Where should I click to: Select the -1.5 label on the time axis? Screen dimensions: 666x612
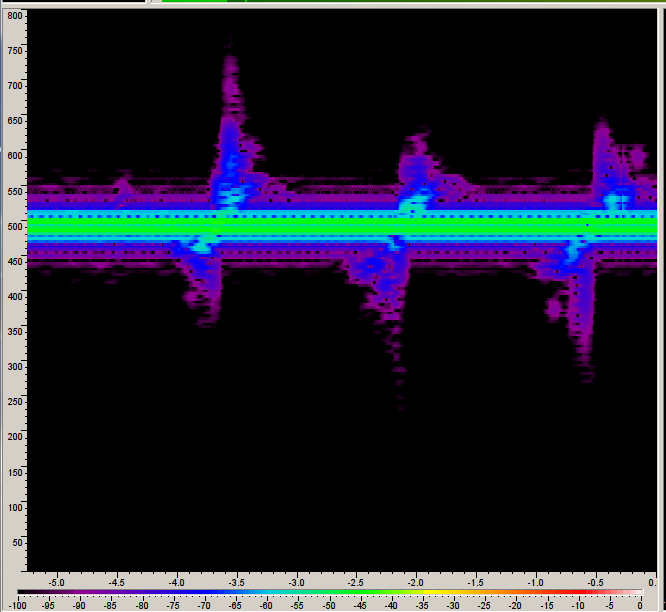point(476,583)
